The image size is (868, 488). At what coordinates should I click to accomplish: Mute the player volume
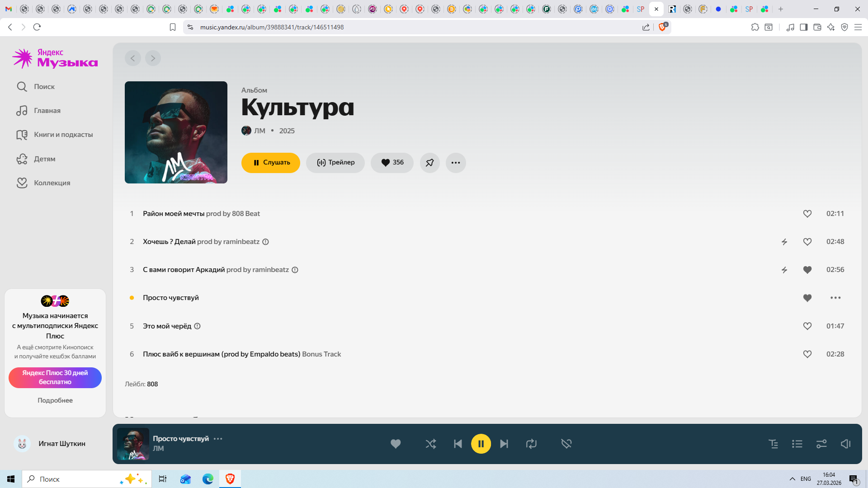click(x=845, y=444)
